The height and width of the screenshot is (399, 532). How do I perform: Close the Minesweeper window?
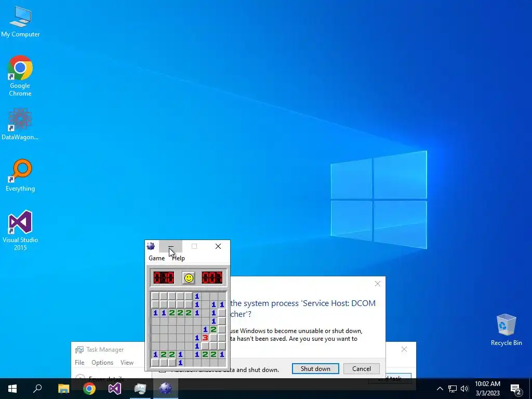(218, 246)
